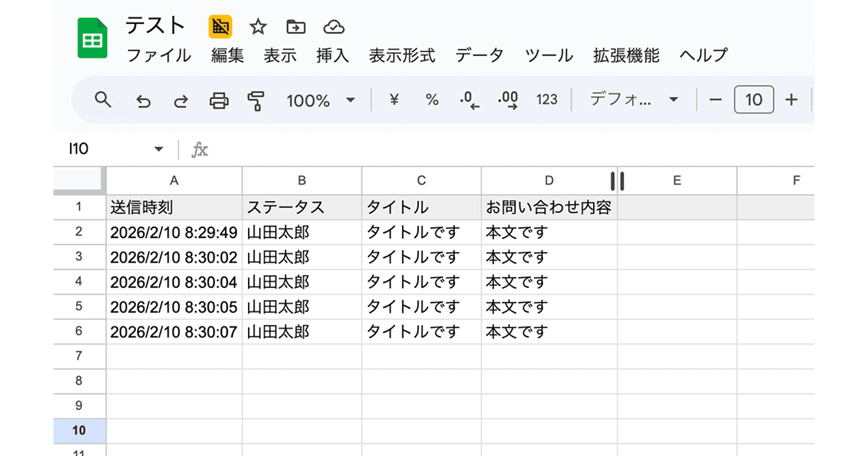The width and height of the screenshot is (868, 456).
Task: Click the move to folder icon
Action: (295, 26)
